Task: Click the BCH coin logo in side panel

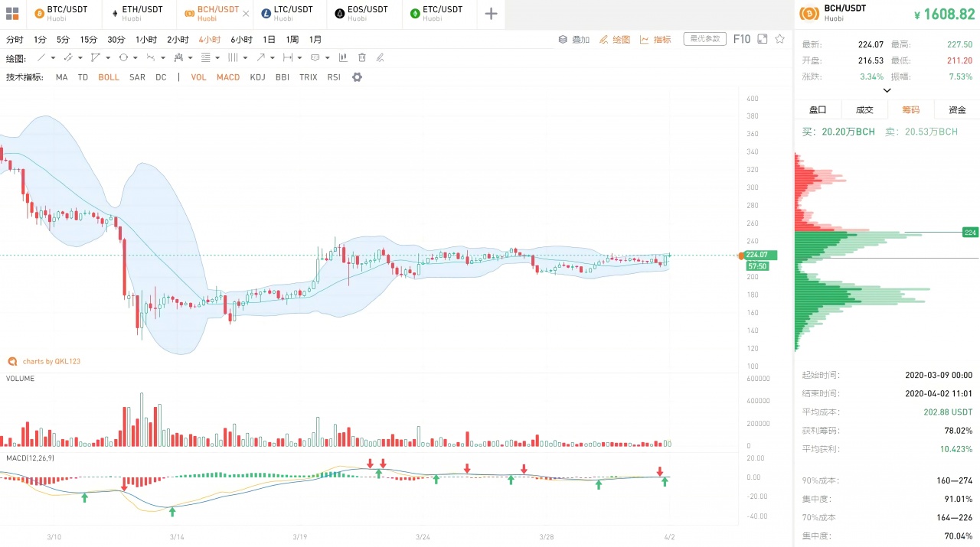Action: click(x=809, y=14)
